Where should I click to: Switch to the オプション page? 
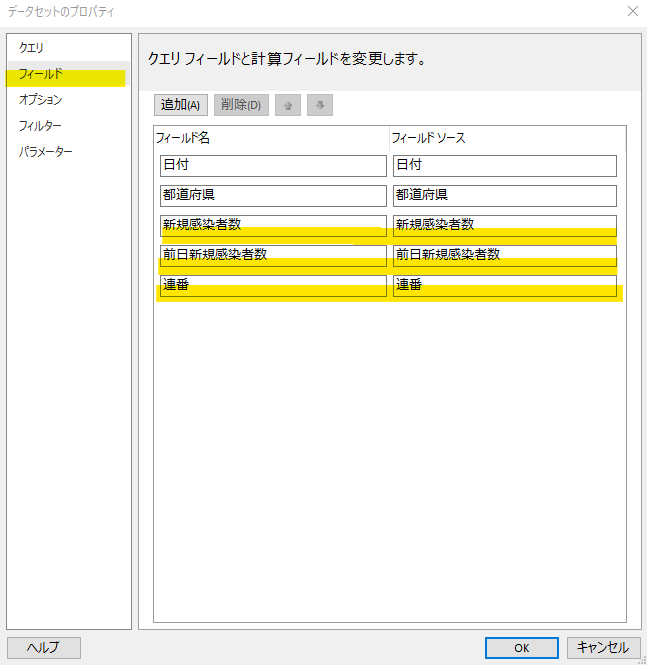(x=41, y=100)
